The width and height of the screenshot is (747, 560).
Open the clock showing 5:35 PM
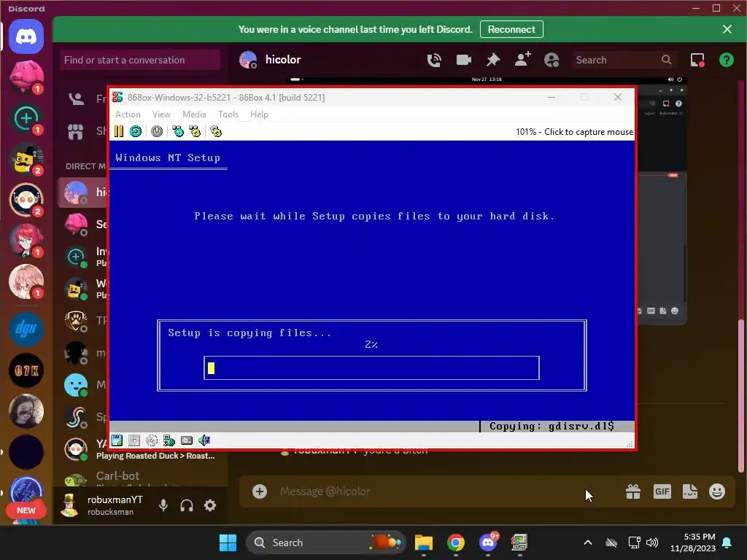point(693,542)
